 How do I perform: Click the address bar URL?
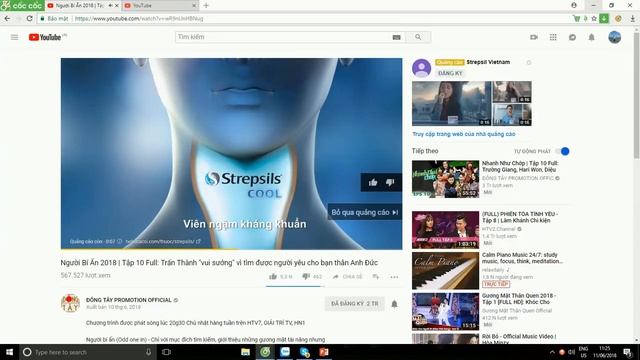tap(139, 18)
